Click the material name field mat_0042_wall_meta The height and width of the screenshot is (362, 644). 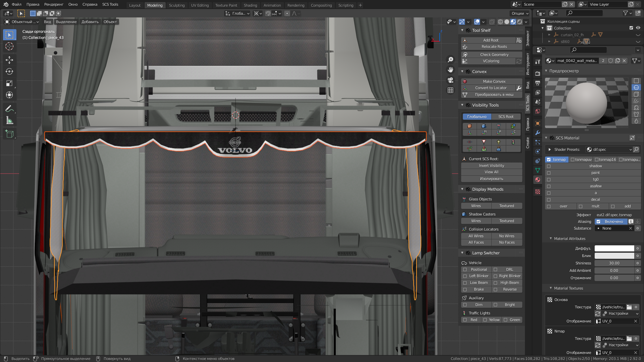pyautogui.click(x=577, y=61)
